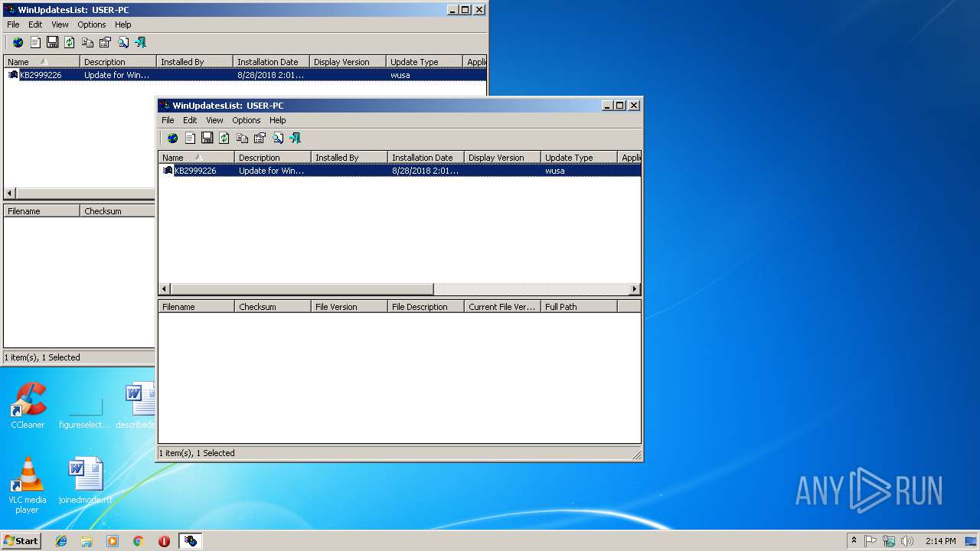Click Refresh icon in front window toolbar

click(224, 139)
